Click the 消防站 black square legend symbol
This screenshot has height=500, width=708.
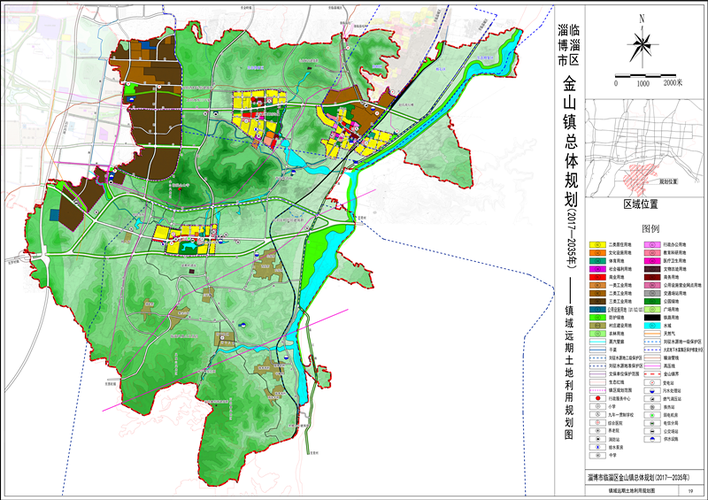pos(597,439)
